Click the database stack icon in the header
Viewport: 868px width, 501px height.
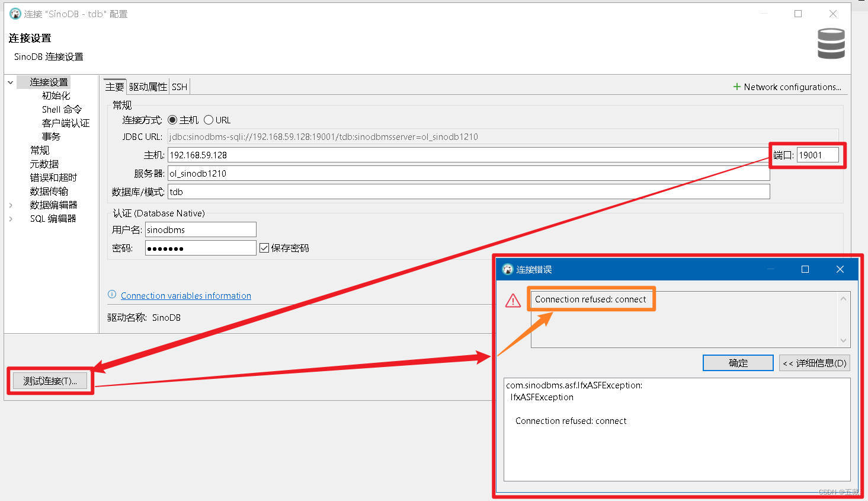coord(831,44)
